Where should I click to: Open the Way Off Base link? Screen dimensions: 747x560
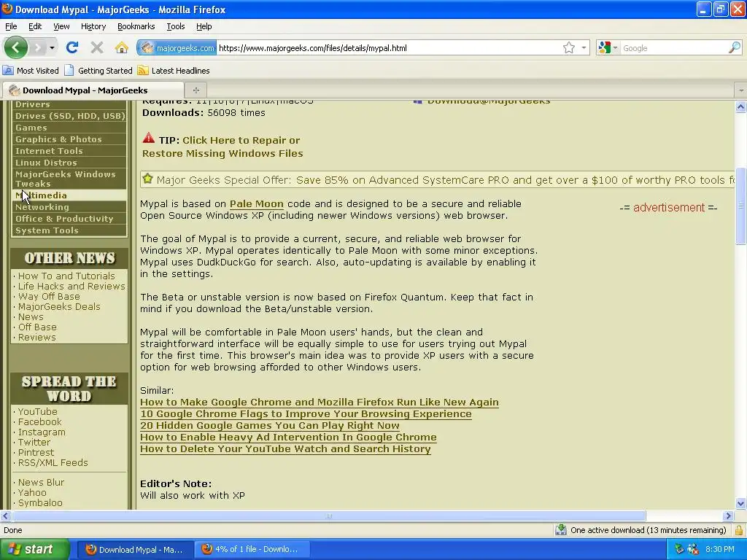click(49, 296)
